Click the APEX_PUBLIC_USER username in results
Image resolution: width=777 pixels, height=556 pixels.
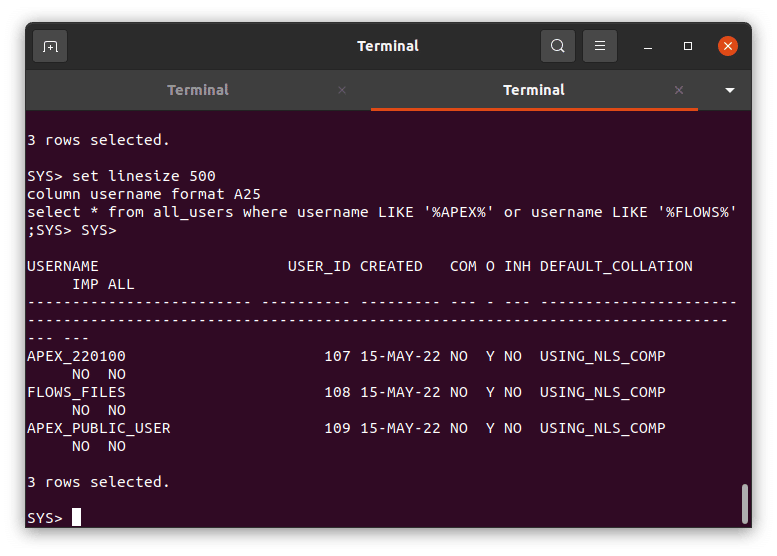tap(99, 428)
